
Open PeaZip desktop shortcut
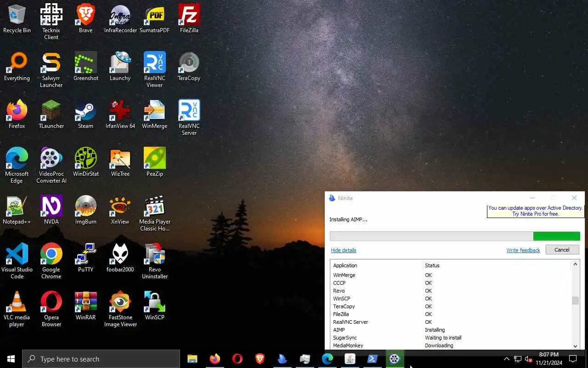point(154,163)
